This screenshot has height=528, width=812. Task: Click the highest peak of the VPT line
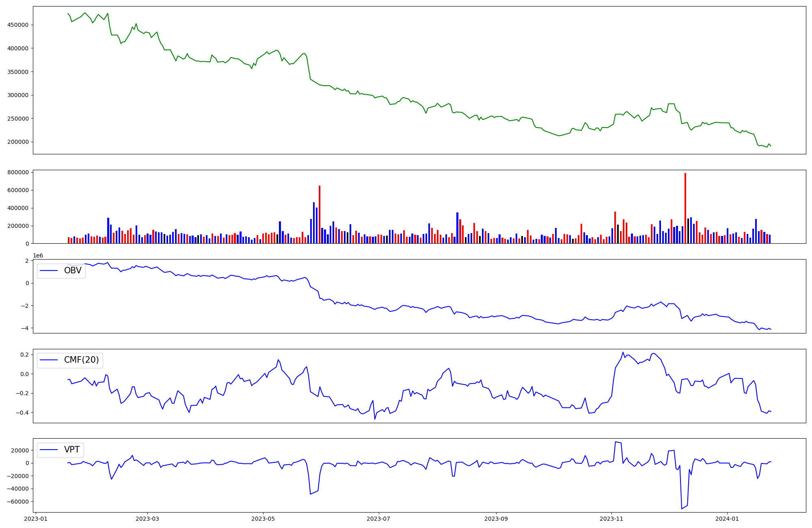tap(615, 442)
